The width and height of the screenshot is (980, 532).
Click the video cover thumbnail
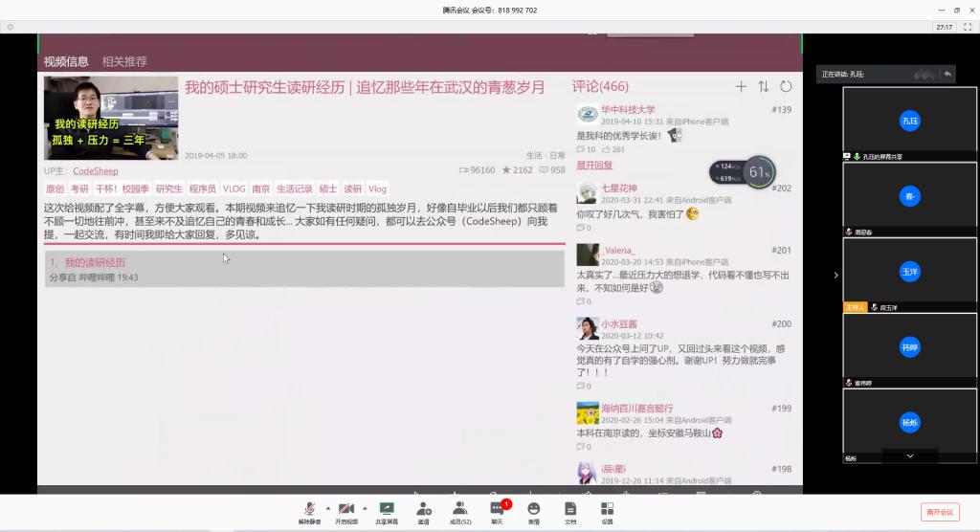coord(111,118)
